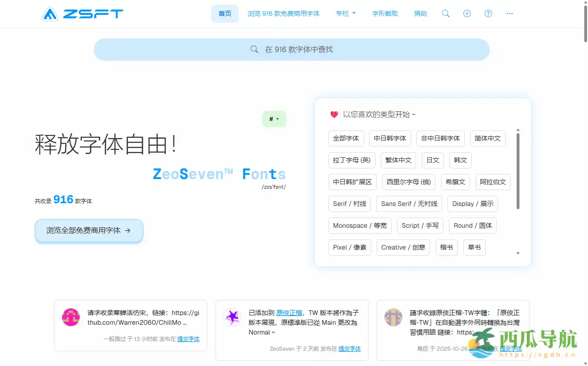Open the 专栏 dropdown menu
The height and width of the screenshot is (366, 588).
pos(346,13)
